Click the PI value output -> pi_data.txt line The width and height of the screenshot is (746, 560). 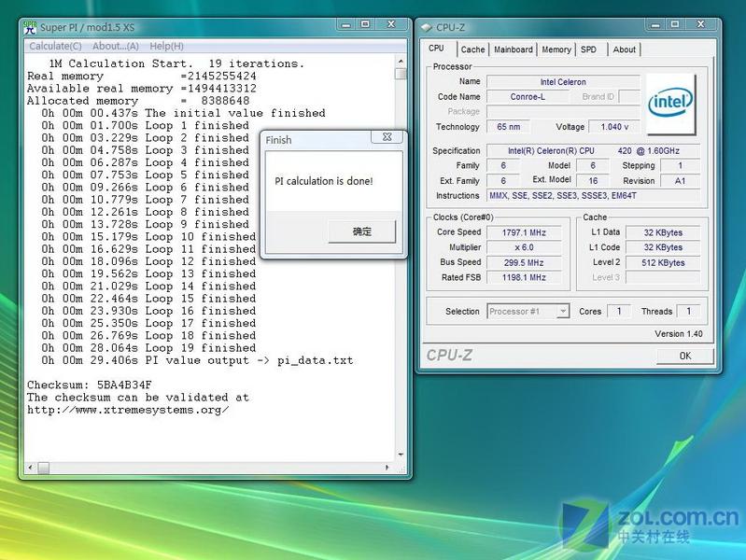click(197, 360)
